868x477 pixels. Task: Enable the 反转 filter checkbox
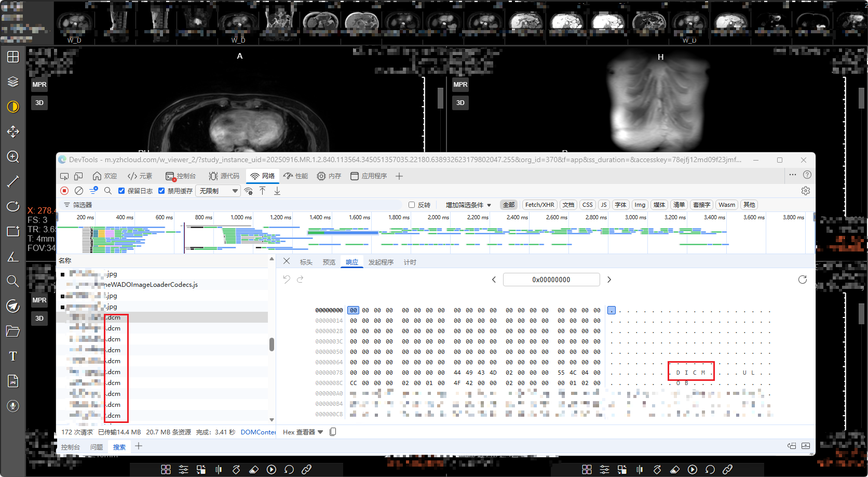click(x=412, y=205)
